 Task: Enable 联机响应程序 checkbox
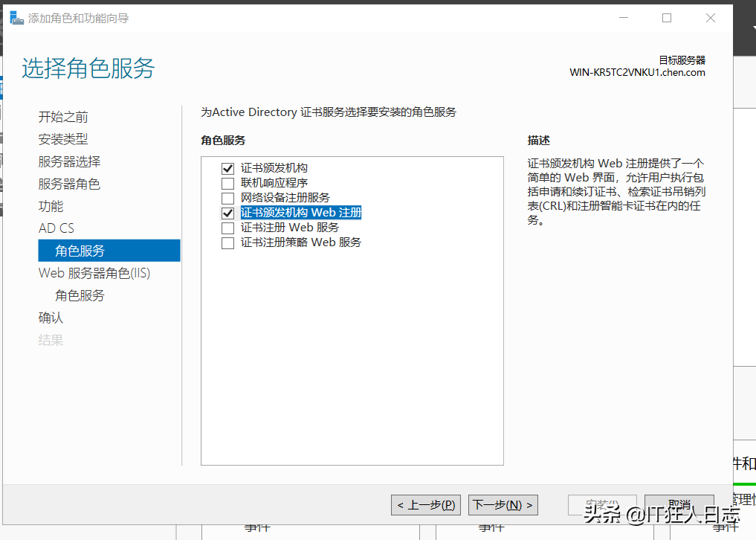coord(227,184)
